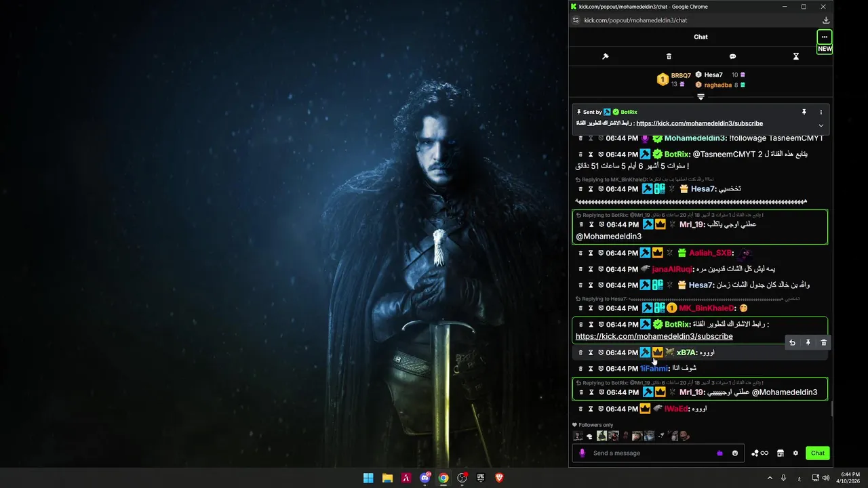Ban Aaliah_SXB using the shield icon
This screenshot has height=488, width=868.
pos(601,253)
